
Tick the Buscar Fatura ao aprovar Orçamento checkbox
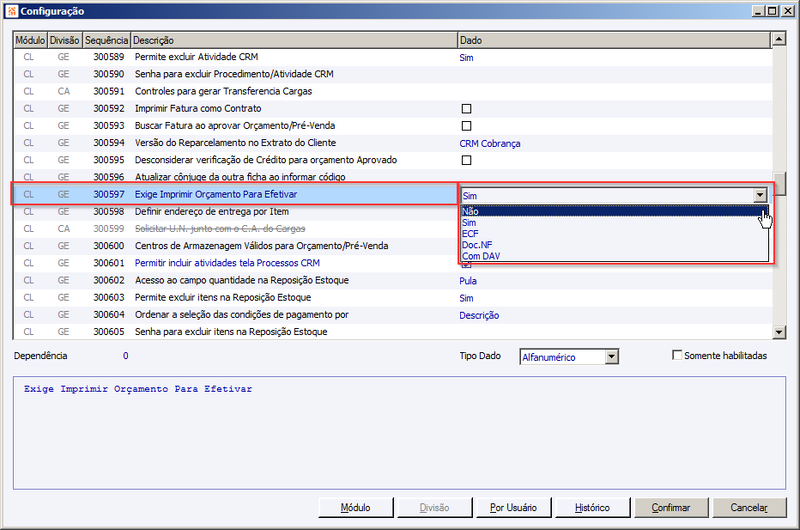pos(466,126)
